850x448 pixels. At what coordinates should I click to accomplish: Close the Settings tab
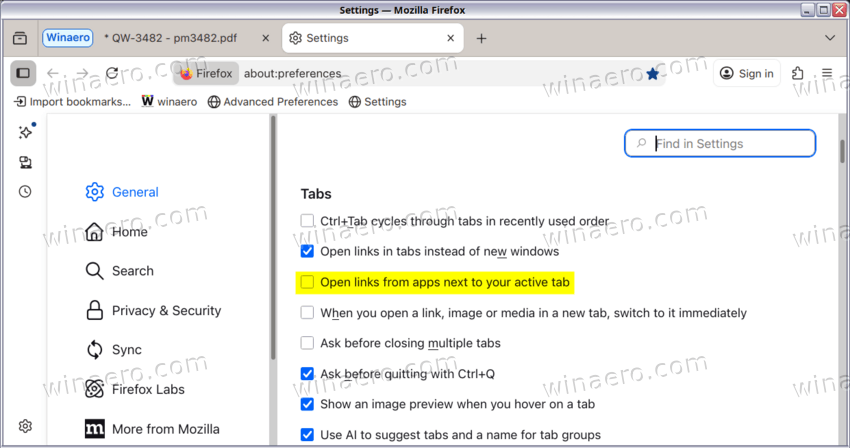[450, 38]
